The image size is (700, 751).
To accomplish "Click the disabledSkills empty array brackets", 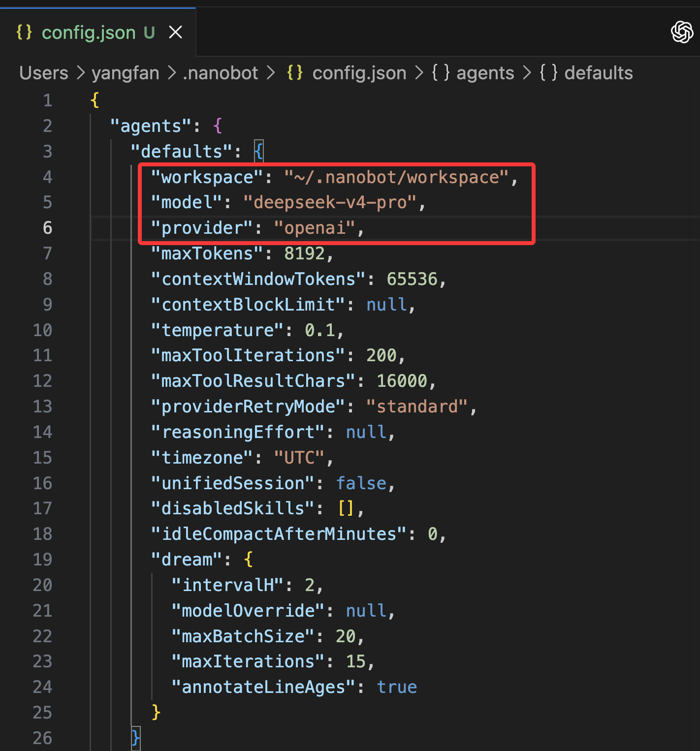I will pyautogui.click(x=346, y=508).
